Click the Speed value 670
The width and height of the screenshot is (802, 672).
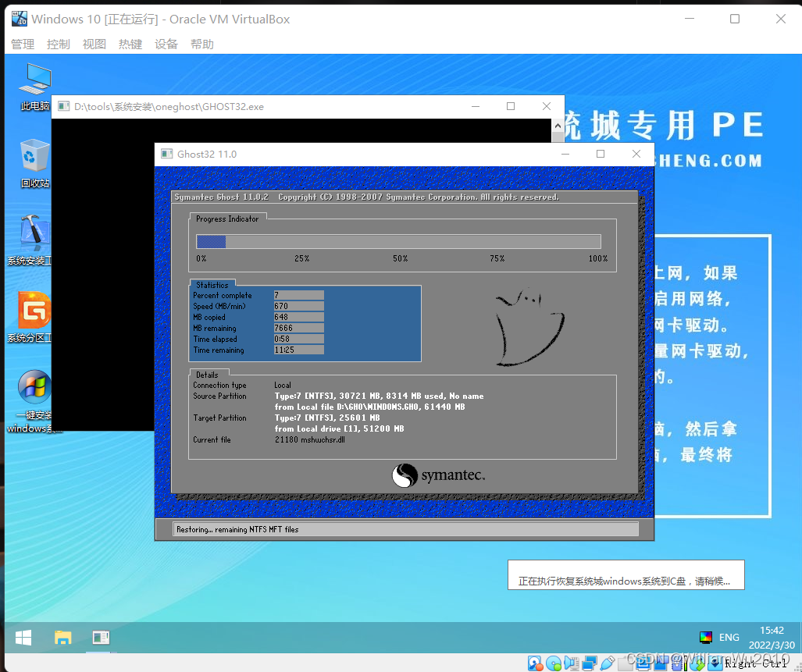(x=299, y=306)
